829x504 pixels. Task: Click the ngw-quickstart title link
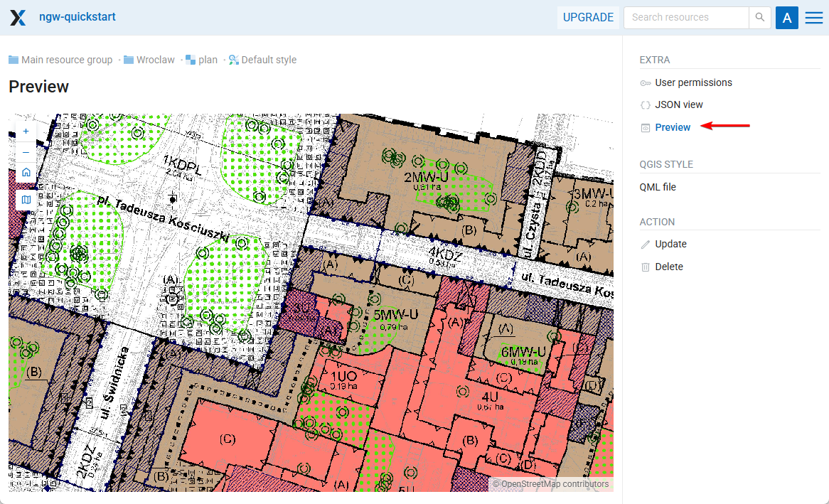click(x=77, y=17)
